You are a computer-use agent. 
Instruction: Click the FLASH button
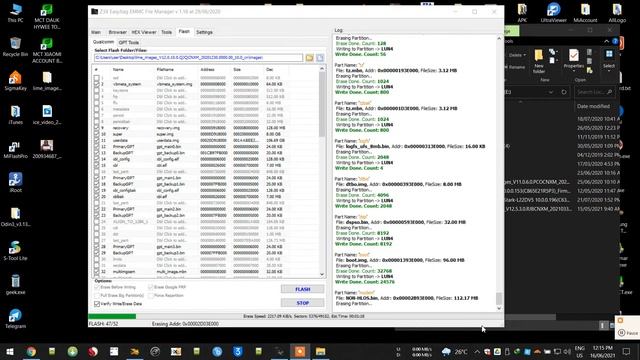(302, 289)
